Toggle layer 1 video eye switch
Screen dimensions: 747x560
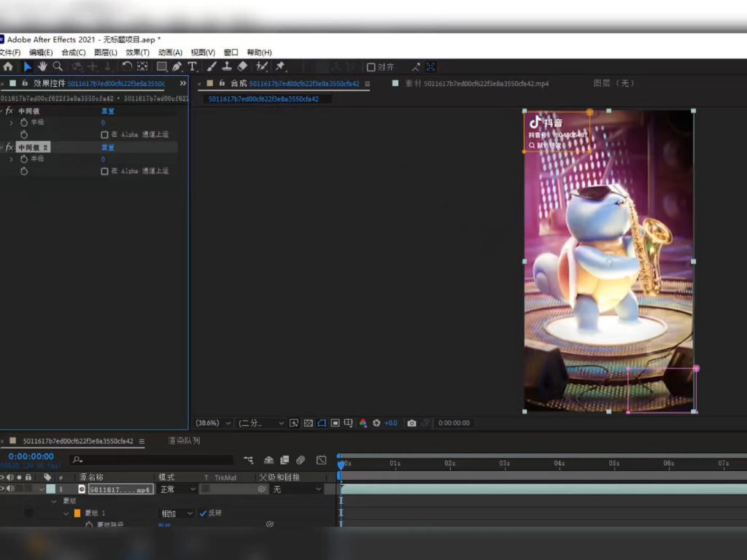click(2, 489)
